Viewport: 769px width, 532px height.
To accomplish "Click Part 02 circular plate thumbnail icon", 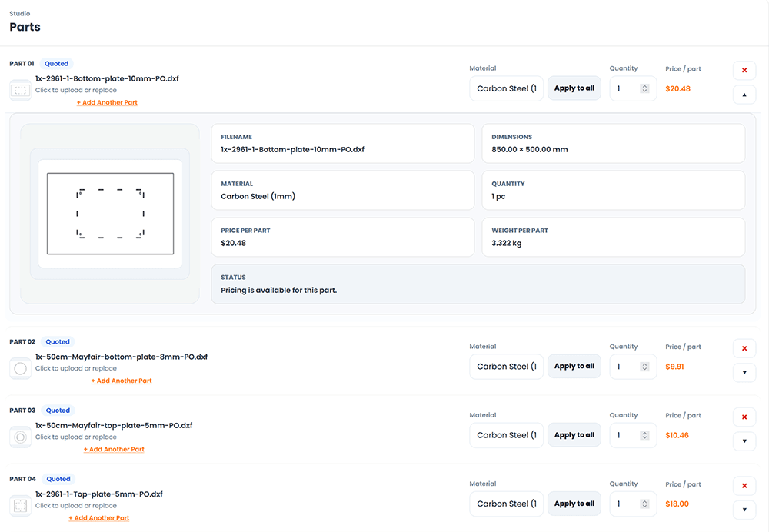I will point(21,368).
